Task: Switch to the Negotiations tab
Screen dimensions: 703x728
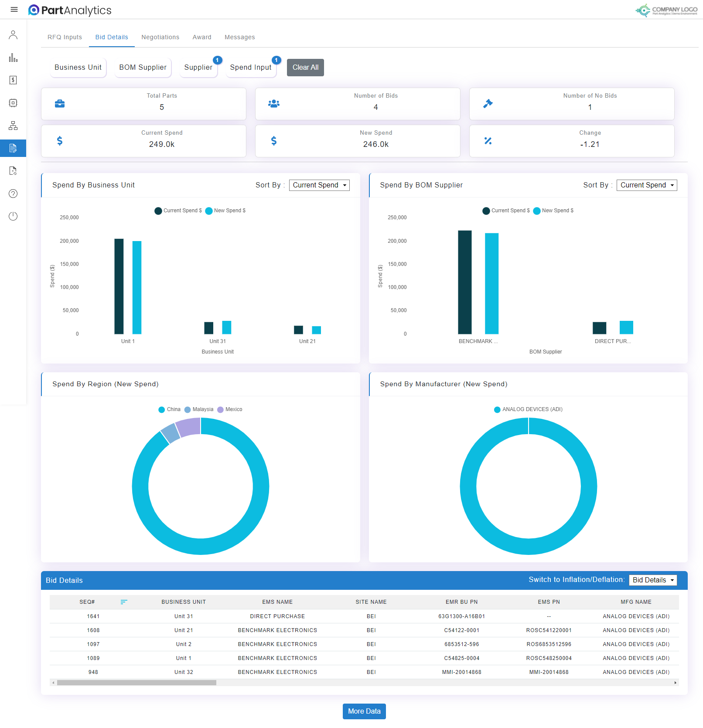Action: (160, 37)
